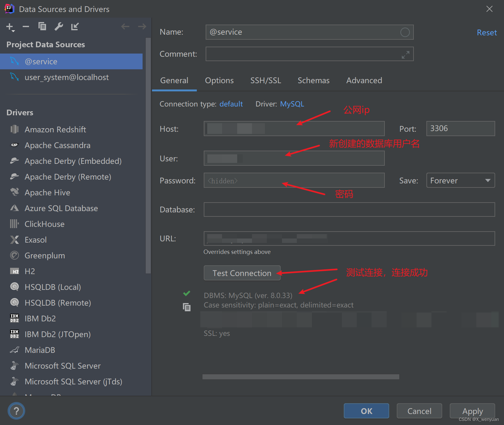Click the Host input field
The image size is (504, 425).
pyautogui.click(x=294, y=129)
